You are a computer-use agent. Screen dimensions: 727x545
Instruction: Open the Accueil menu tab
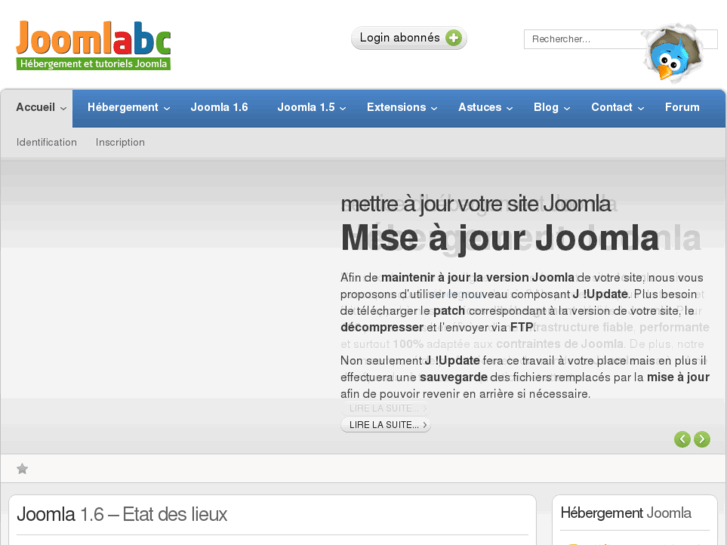(37, 108)
